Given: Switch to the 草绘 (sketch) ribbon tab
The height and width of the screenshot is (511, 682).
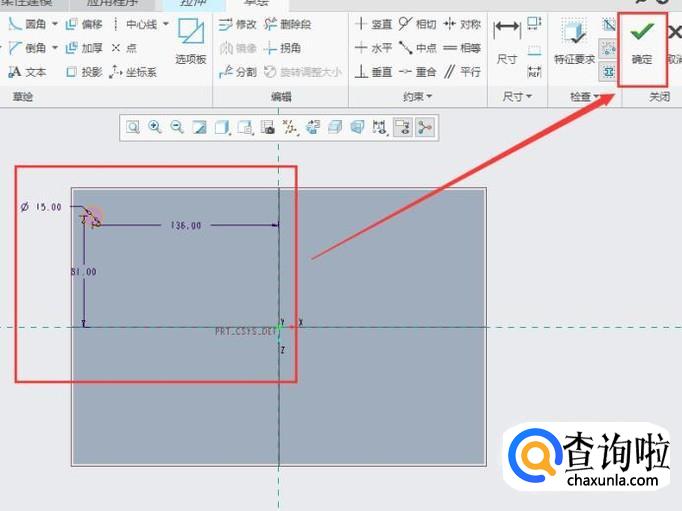Looking at the screenshot, I should (x=257, y=3).
